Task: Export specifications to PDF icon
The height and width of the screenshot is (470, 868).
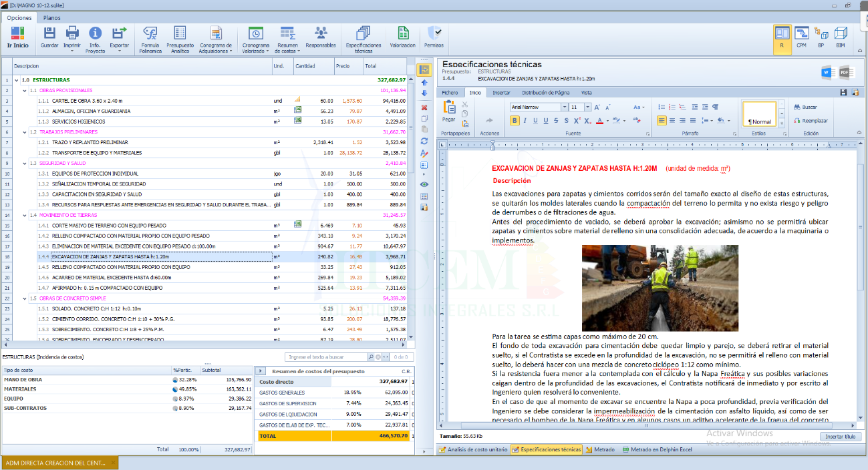Action: click(x=845, y=72)
